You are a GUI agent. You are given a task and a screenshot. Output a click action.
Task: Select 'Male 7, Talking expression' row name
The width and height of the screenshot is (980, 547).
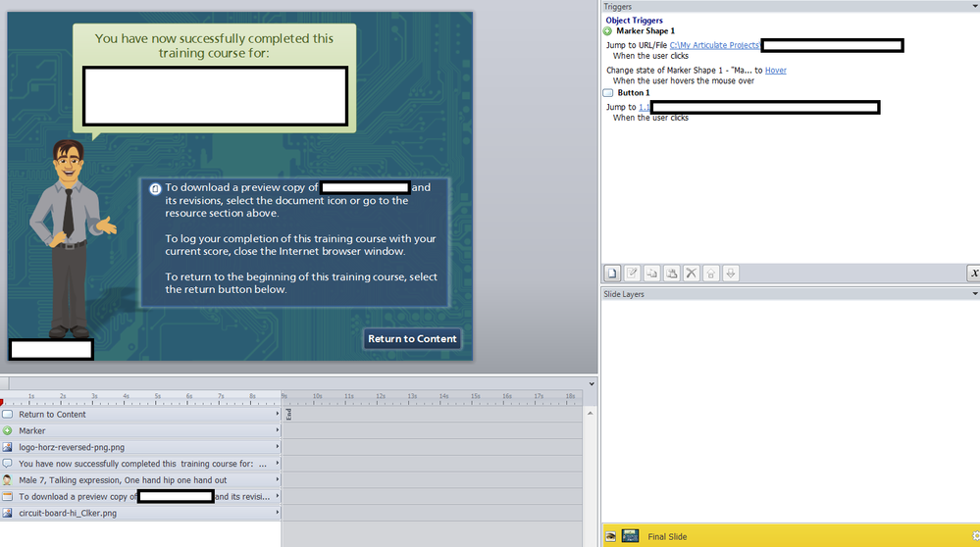123,480
